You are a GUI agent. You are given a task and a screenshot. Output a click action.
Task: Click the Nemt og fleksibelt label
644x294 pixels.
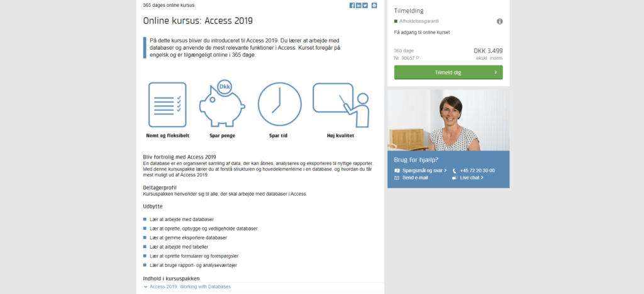click(x=167, y=136)
